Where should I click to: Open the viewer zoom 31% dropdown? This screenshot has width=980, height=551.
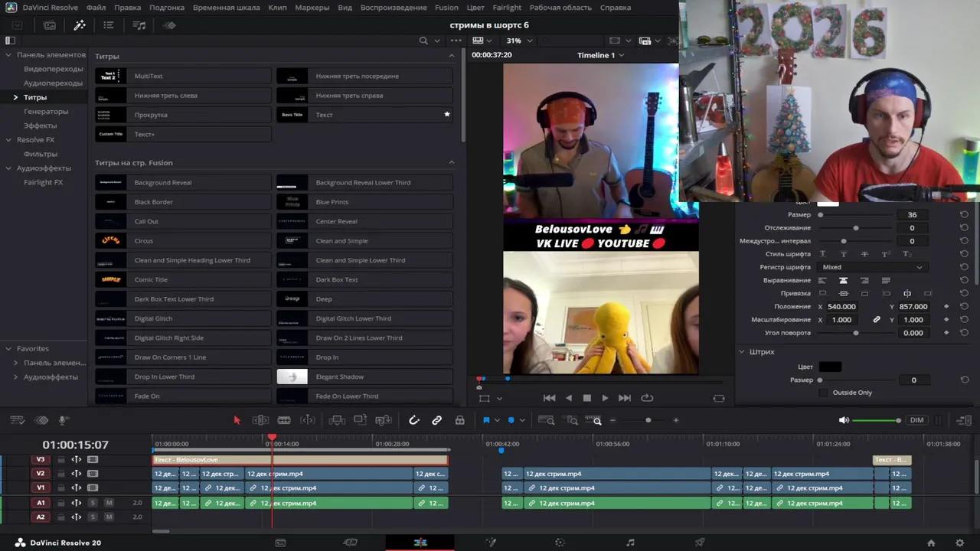tap(518, 41)
